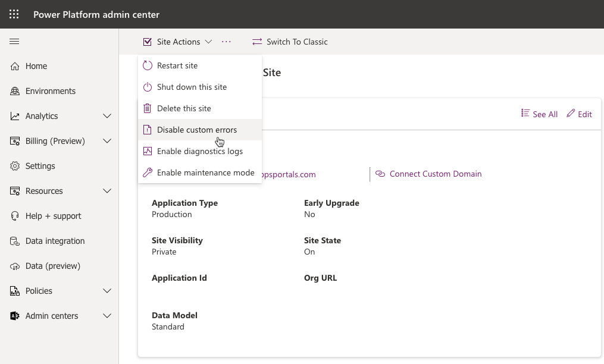Click the Power Platform admin center title

[x=96, y=15]
